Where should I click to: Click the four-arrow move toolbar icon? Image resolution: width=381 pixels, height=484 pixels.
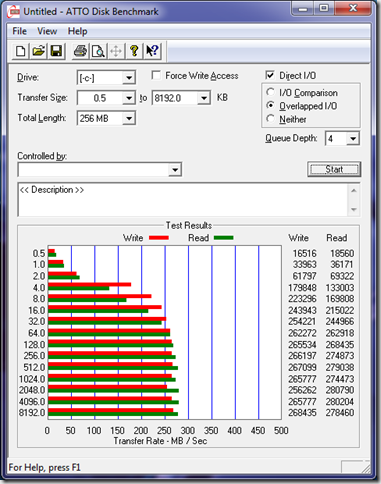click(x=116, y=51)
